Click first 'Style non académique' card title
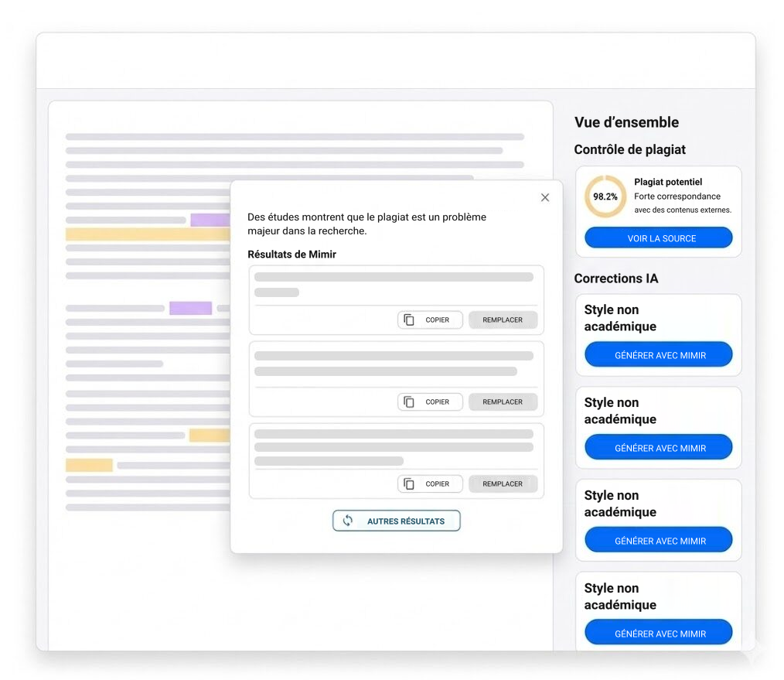 click(x=620, y=318)
